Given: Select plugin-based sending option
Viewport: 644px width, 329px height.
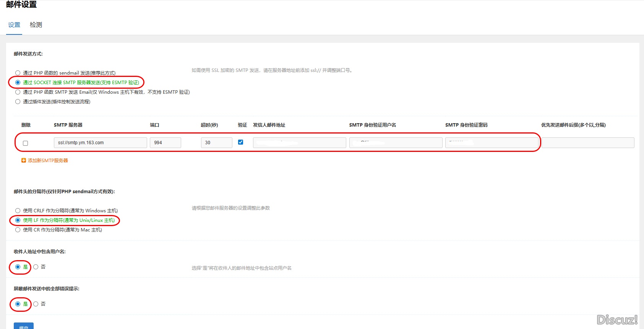Looking at the screenshot, I should [x=18, y=102].
